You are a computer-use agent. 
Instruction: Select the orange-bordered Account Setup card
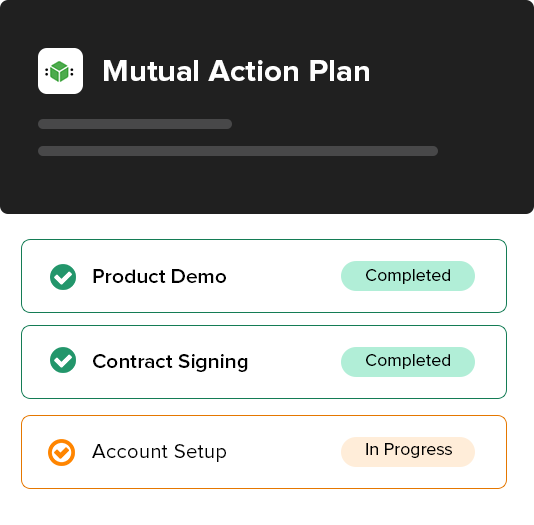(x=264, y=452)
